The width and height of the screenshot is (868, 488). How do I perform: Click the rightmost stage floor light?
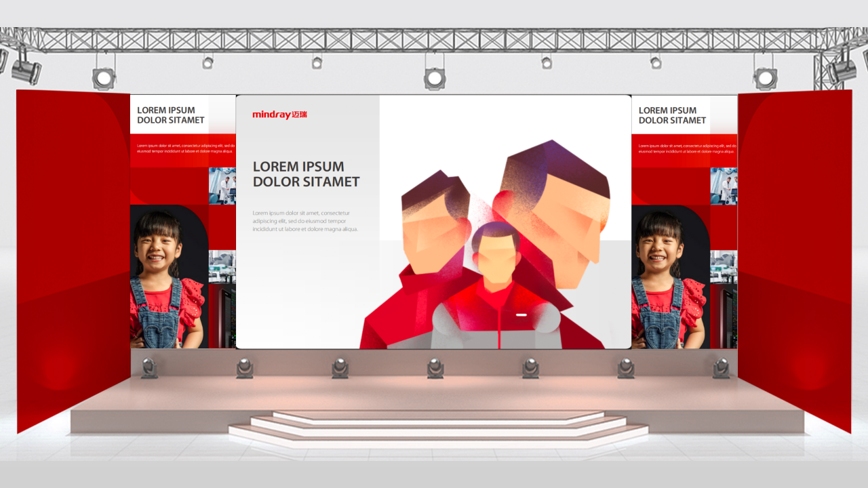pos(721,368)
